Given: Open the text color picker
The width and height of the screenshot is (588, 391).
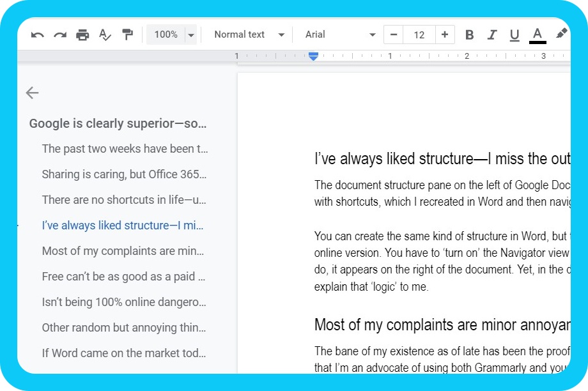Looking at the screenshot, I should pyautogui.click(x=538, y=36).
